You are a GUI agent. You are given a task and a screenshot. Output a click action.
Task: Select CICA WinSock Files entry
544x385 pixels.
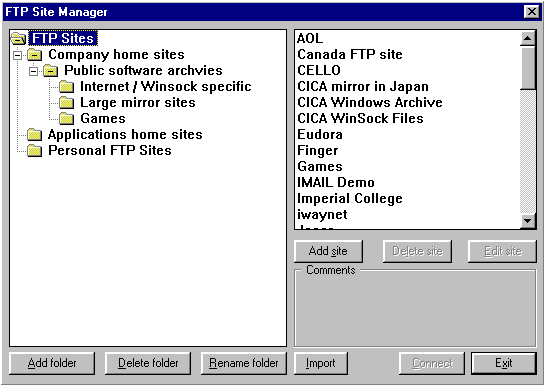[x=407, y=118]
